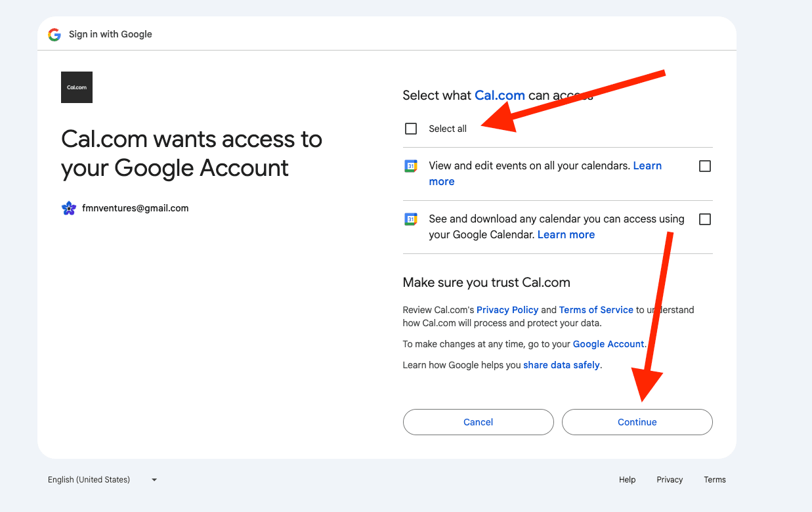The height and width of the screenshot is (512, 812).
Task: Enable the Select all checkbox
Action: [410, 128]
